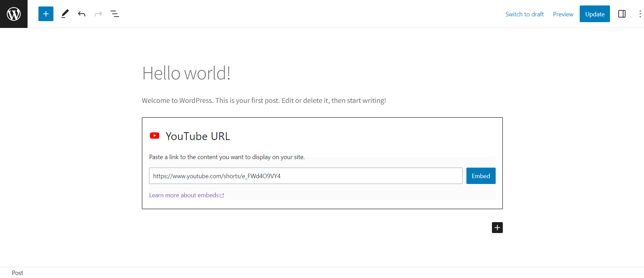
Task: Select the Welcome to WordPress paragraph
Action: tap(264, 101)
